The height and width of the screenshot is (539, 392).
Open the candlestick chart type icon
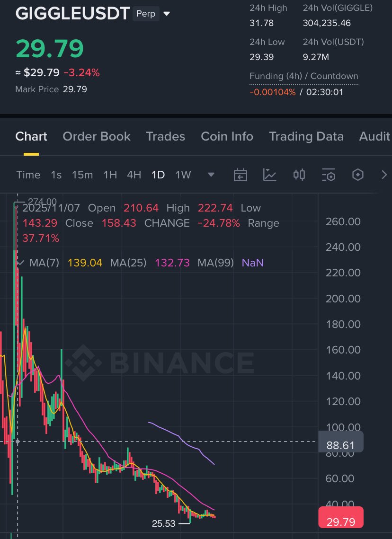click(299, 175)
